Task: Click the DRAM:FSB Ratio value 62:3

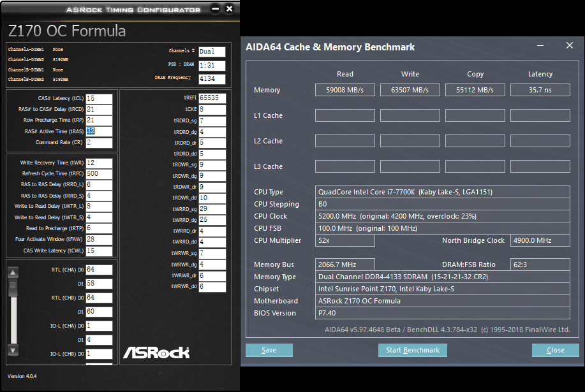Action: (540, 265)
